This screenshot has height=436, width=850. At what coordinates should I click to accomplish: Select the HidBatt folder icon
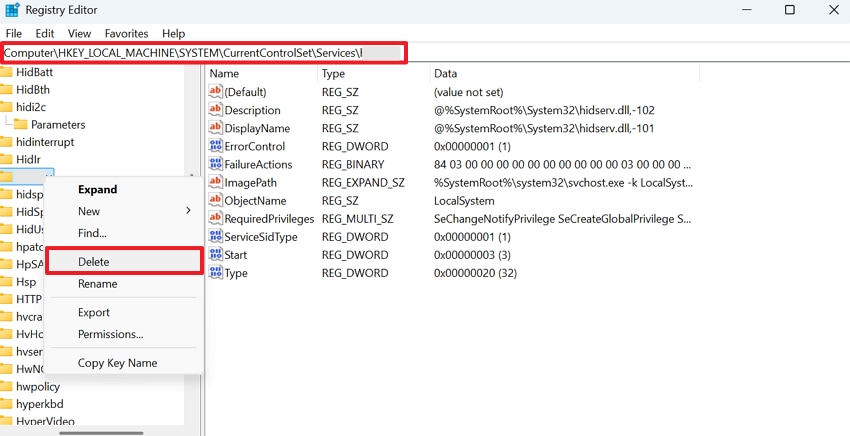pyautogui.click(x=6, y=72)
